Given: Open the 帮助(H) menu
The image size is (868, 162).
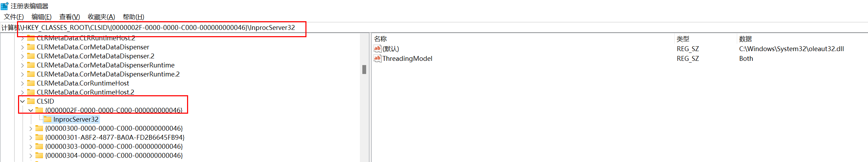Looking at the screenshot, I should (133, 17).
